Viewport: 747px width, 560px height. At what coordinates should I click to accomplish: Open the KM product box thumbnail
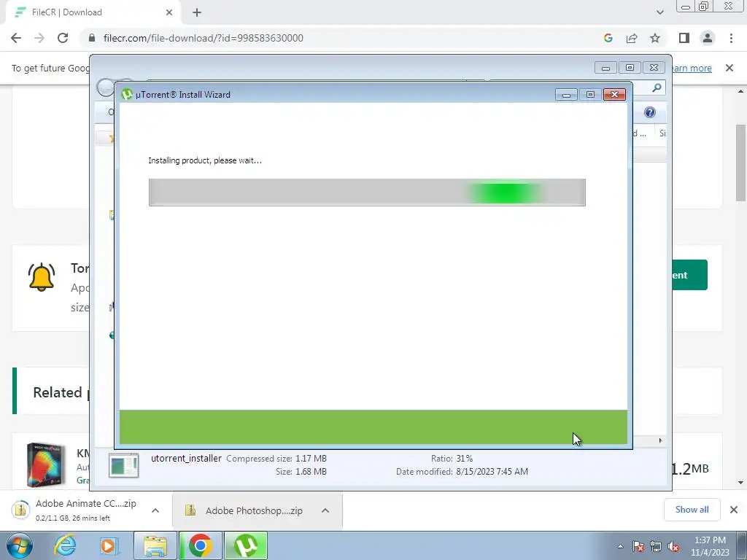45,464
